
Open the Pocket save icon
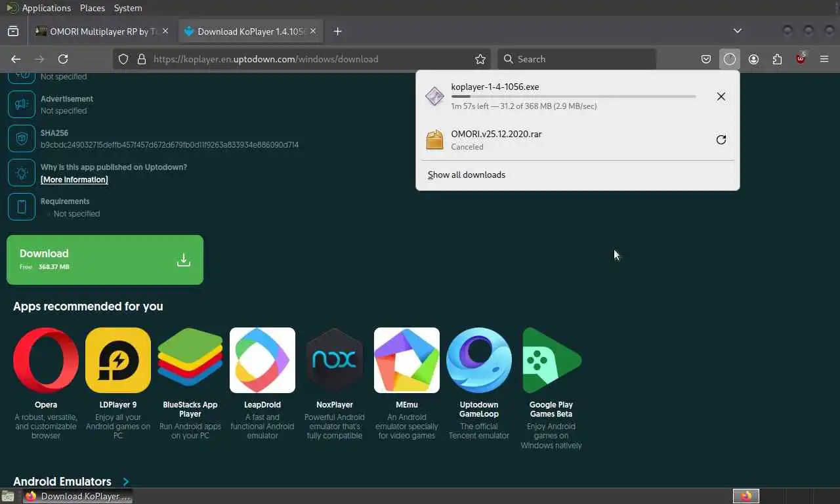click(706, 59)
